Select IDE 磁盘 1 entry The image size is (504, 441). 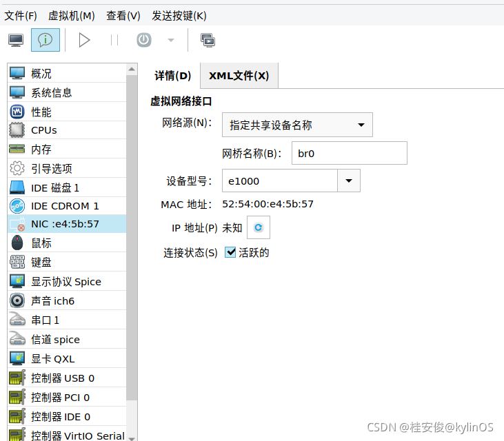(67, 187)
